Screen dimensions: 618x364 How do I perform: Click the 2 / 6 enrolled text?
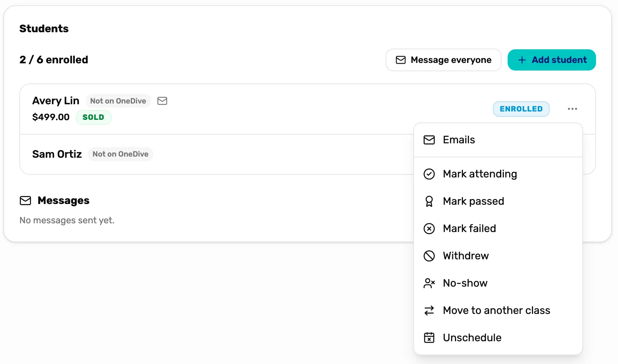pyautogui.click(x=54, y=60)
